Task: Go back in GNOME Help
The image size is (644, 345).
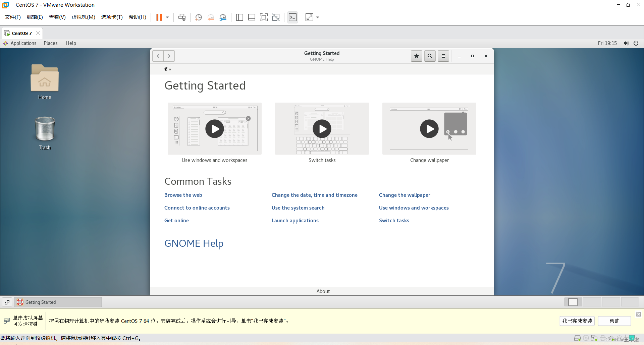Action: click(x=158, y=56)
